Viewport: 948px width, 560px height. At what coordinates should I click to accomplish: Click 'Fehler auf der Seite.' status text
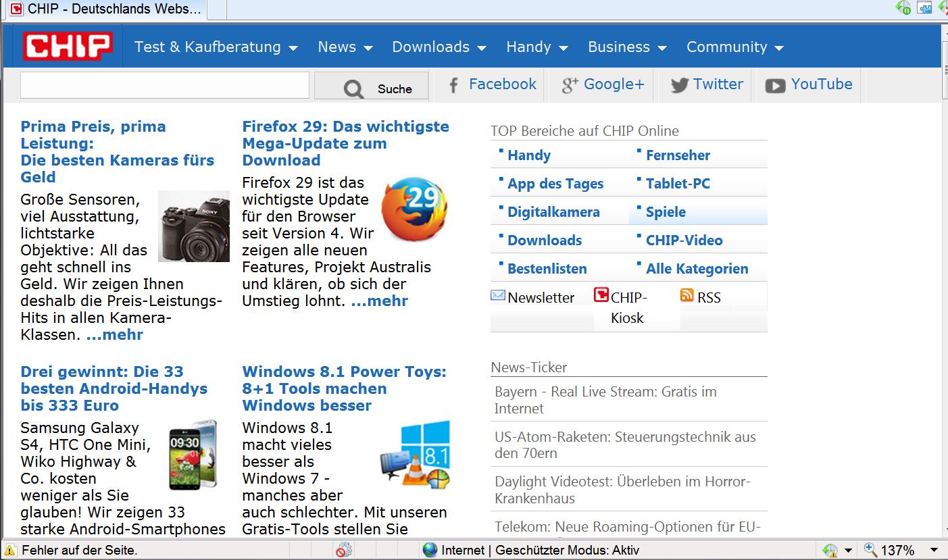tap(80, 551)
